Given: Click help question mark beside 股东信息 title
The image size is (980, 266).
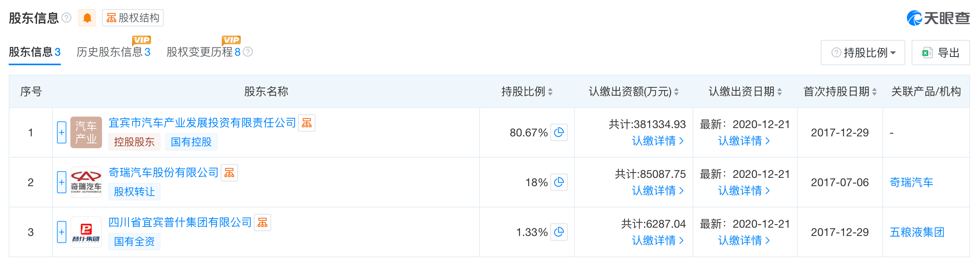Looking at the screenshot, I should 67,18.
